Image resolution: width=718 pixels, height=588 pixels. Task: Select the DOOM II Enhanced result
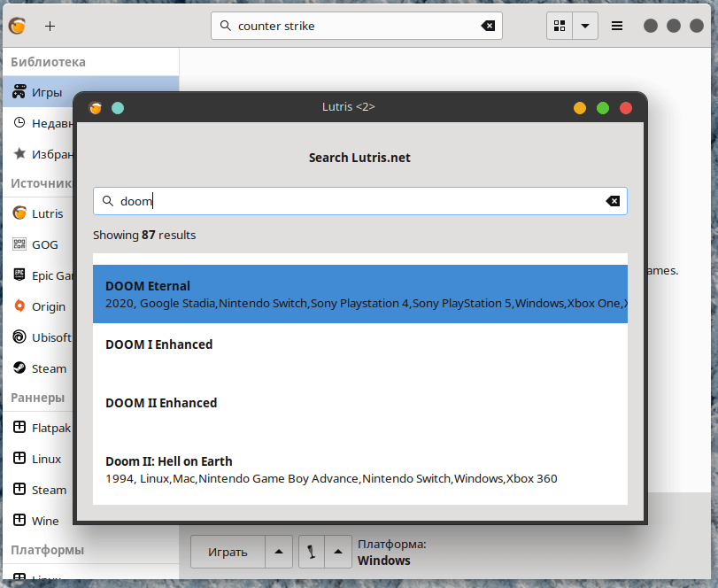360,411
